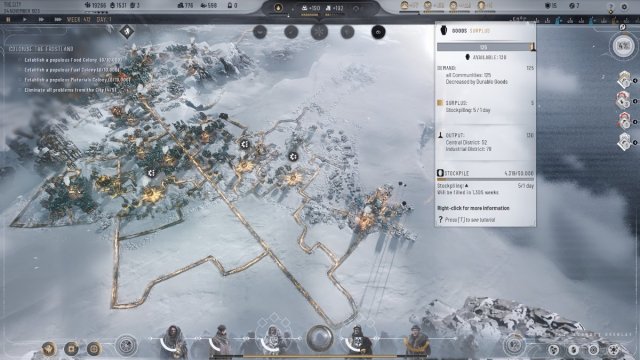The image size is (640, 360).
Task: Click the 'Colonise the Frostland' objective title
Action: pos(41,49)
